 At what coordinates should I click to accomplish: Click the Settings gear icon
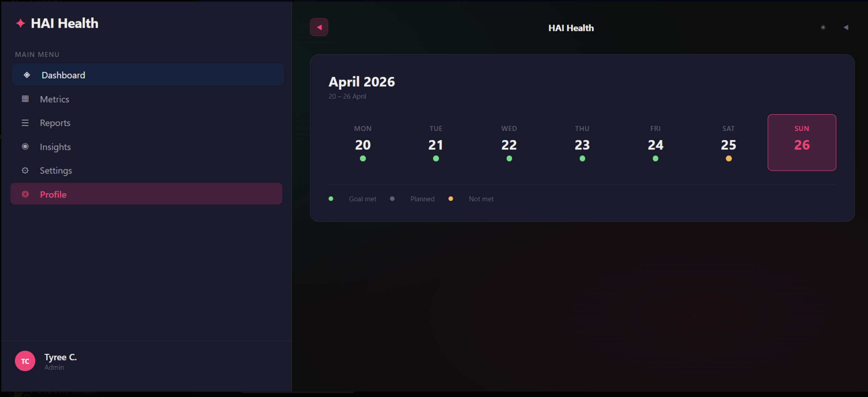[25, 170]
